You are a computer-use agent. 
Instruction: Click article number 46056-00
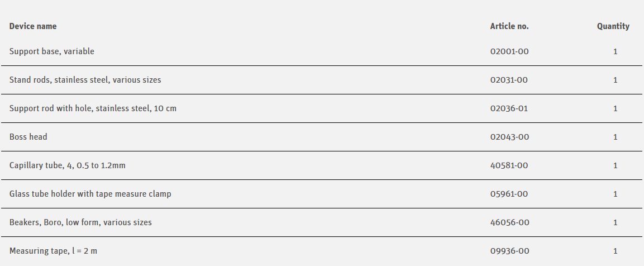(x=509, y=222)
